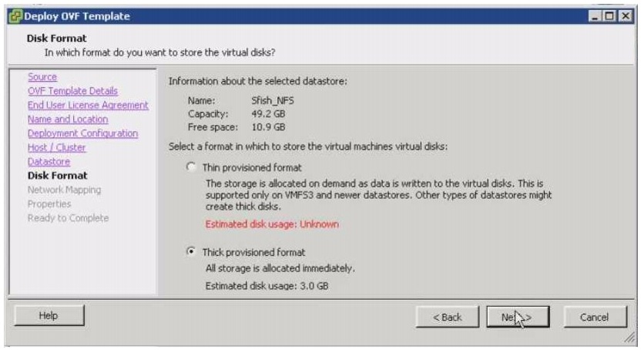This screenshot has width=644, height=350.
Task: Click the Help button
Action: pos(48,315)
